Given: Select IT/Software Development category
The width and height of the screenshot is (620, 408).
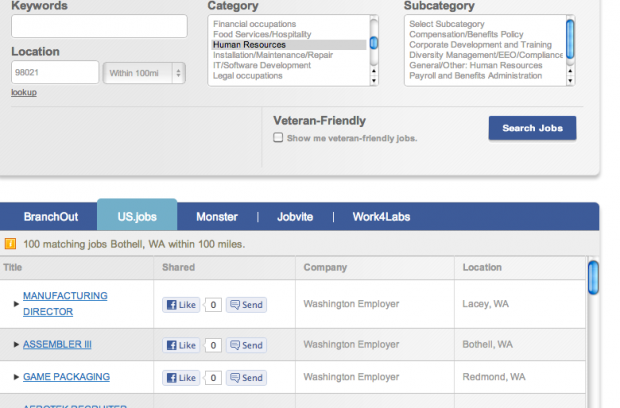Looking at the screenshot, I should click(x=262, y=65).
